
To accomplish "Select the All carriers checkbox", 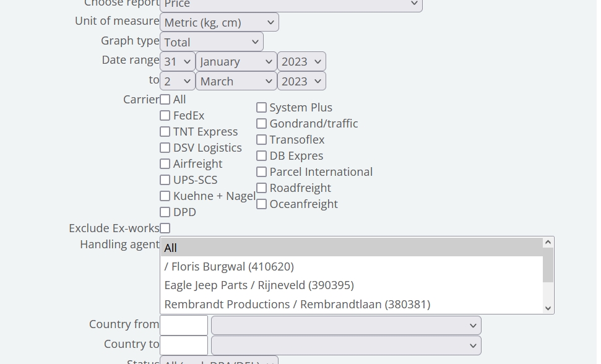I will coord(165,100).
